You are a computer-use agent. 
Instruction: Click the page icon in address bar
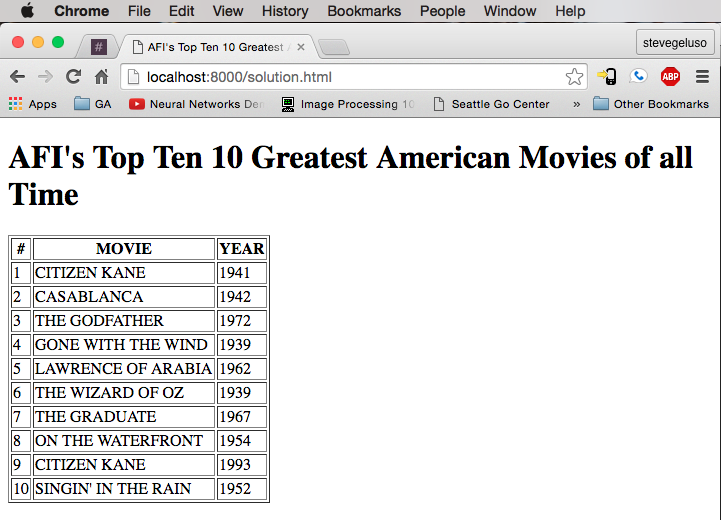click(133, 77)
